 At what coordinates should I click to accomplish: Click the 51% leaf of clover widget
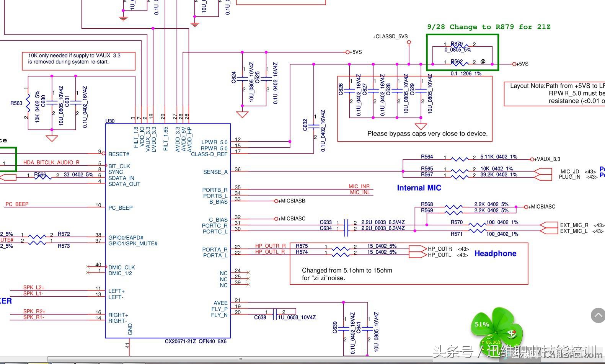pyautogui.click(x=483, y=324)
